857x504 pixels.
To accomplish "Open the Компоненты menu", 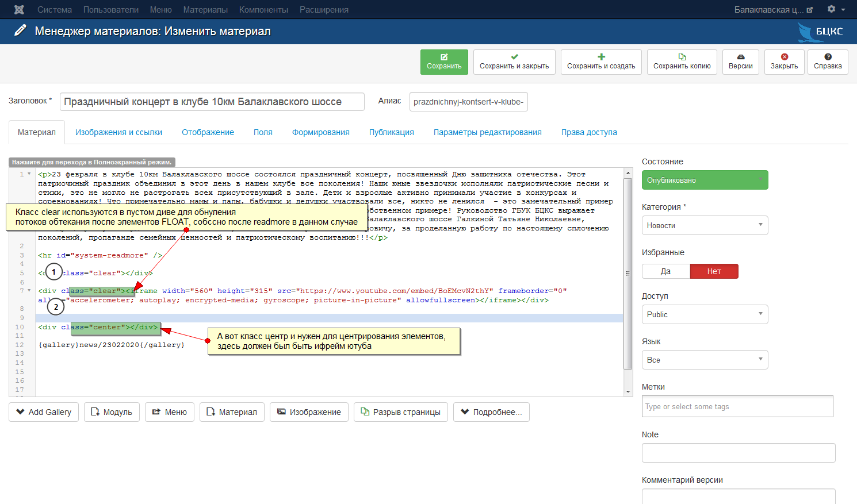I will coord(263,10).
